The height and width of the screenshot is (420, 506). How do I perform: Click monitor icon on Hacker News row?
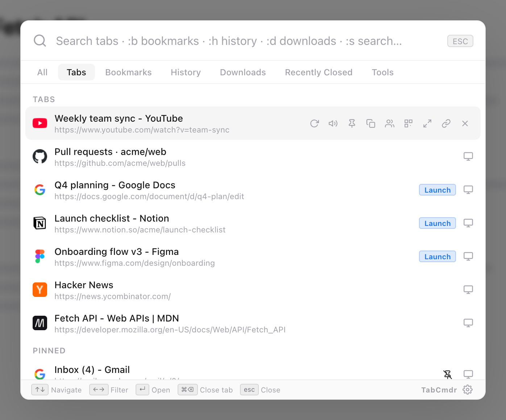(x=468, y=290)
